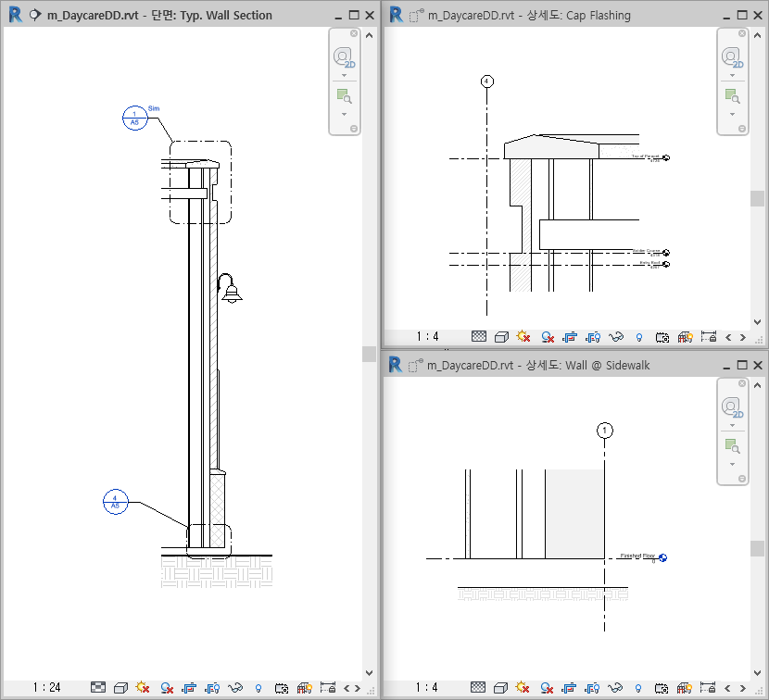Open Detail Level in Typ. Wall Section view
The height and width of the screenshot is (700, 769).
(x=98, y=687)
